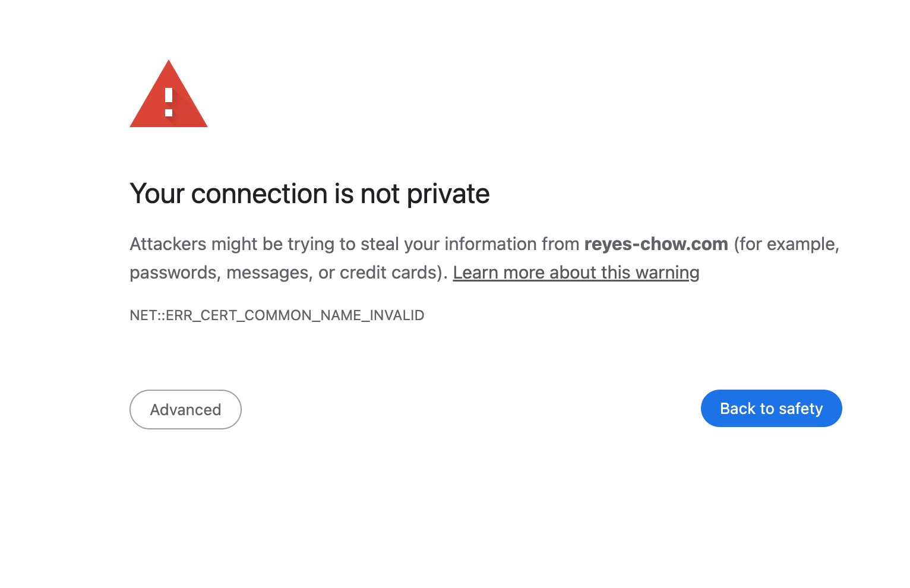Screen dimensions: 910x588
Task: Open the Advanced options
Action: pyautogui.click(x=185, y=409)
